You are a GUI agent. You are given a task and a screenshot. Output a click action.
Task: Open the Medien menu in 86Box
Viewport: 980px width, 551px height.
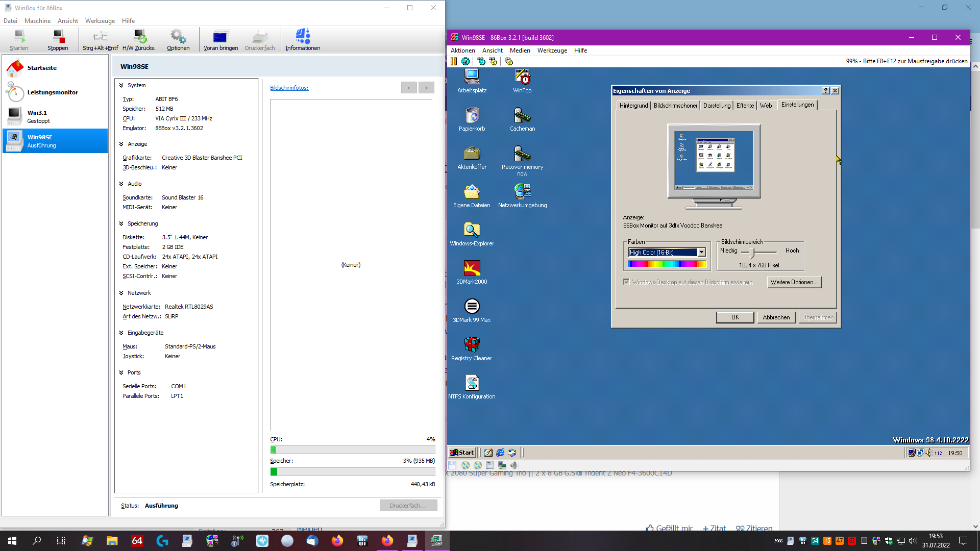(520, 51)
